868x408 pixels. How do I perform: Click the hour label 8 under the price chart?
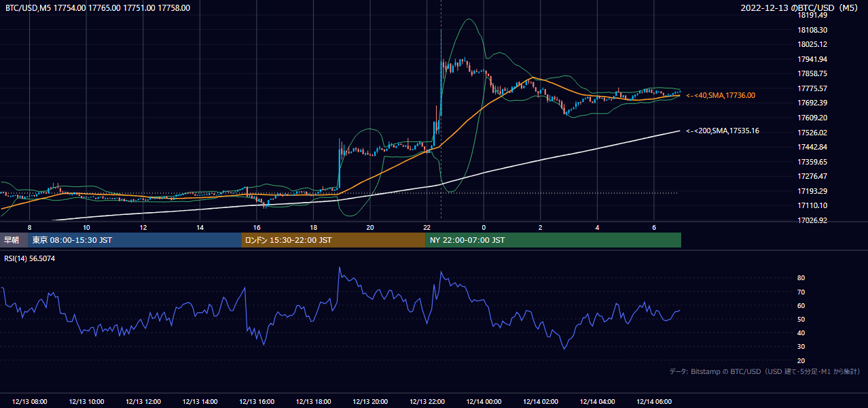(x=29, y=227)
